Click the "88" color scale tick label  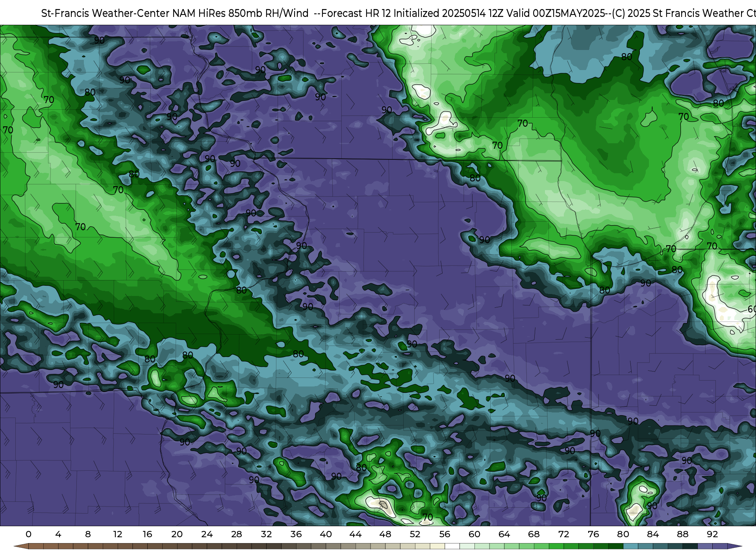click(683, 534)
